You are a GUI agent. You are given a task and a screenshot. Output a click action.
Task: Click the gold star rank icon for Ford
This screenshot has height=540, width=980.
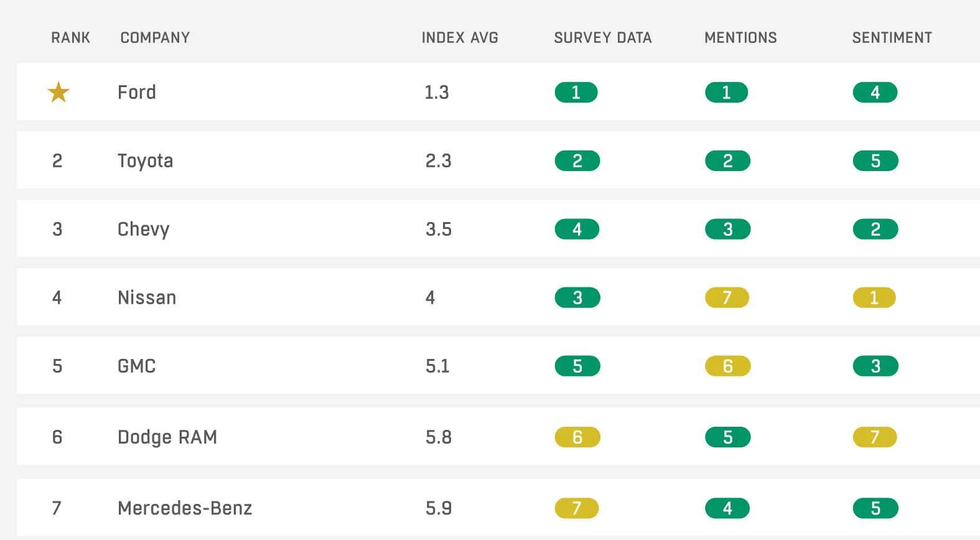click(58, 92)
